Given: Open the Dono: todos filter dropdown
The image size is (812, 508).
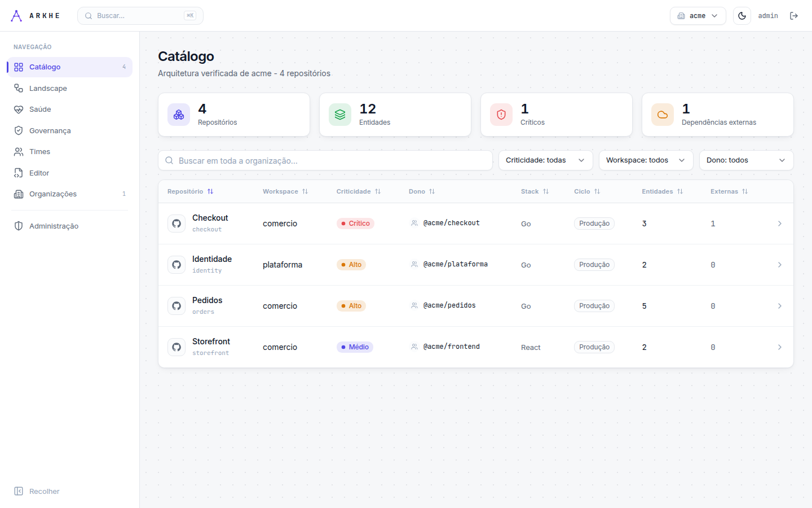Looking at the screenshot, I should 747,160.
